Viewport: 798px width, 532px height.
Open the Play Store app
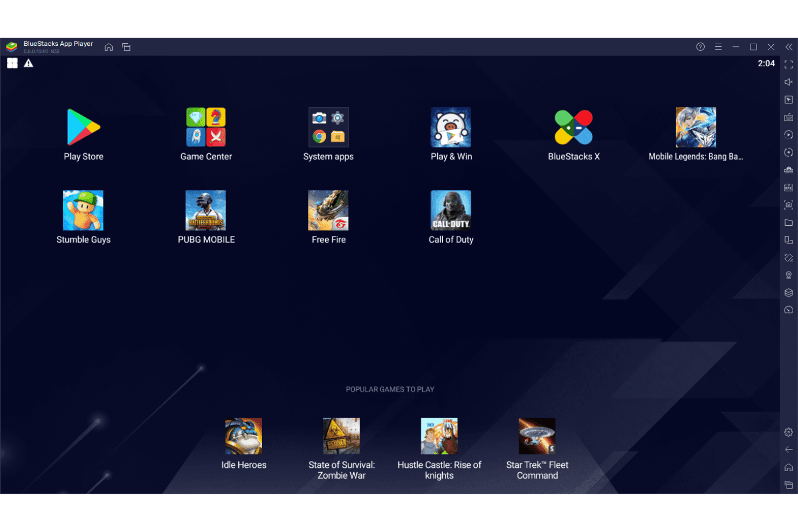pyautogui.click(x=84, y=128)
